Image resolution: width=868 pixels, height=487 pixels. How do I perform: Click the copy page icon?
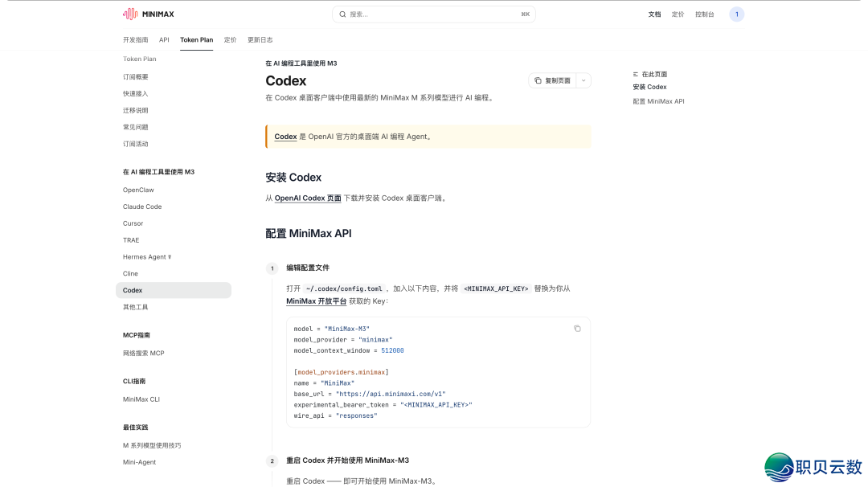coord(538,81)
